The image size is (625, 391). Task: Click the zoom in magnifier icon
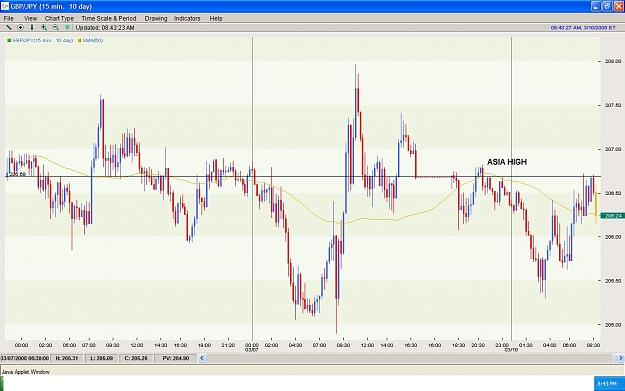(x=44, y=28)
